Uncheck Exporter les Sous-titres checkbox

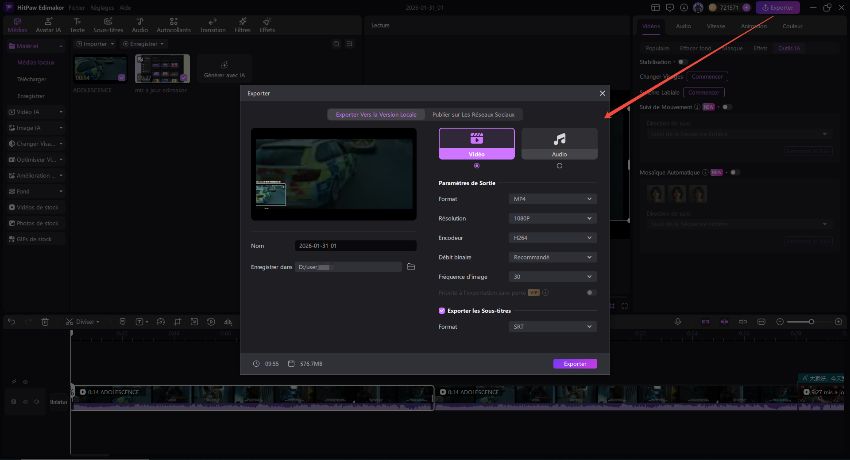[442, 311]
